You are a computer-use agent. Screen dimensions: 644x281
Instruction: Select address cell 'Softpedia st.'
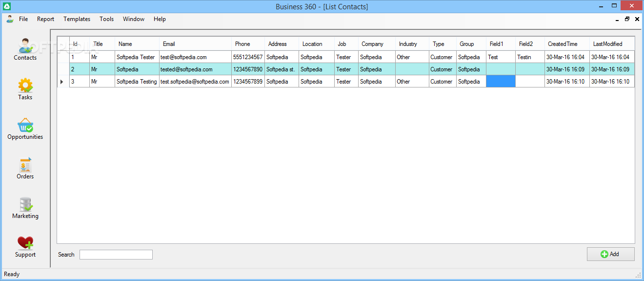tap(282, 69)
